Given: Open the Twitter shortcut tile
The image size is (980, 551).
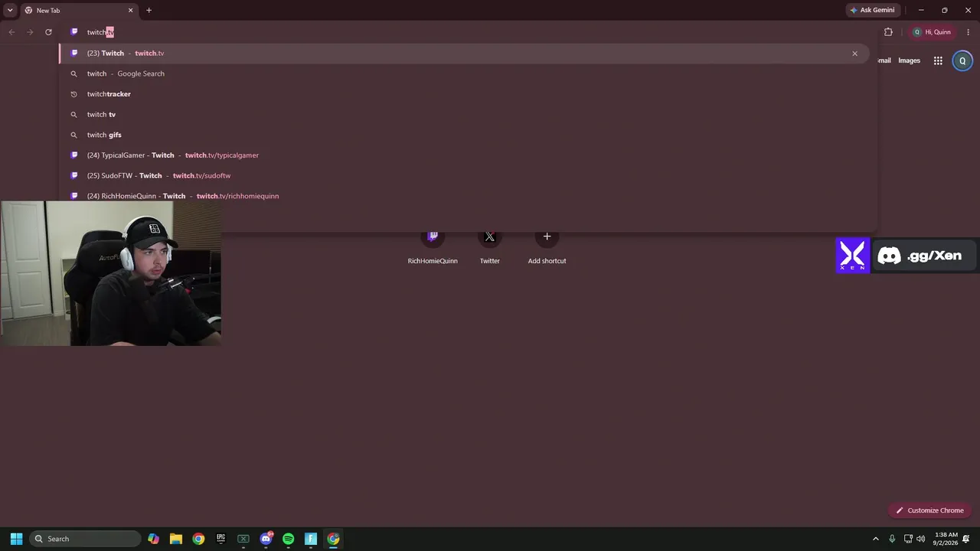Looking at the screenshot, I should tap(490, 246).
